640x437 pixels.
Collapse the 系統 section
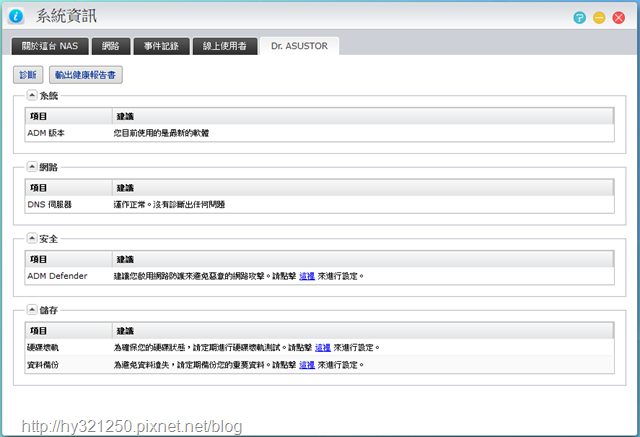pos(32,95)
